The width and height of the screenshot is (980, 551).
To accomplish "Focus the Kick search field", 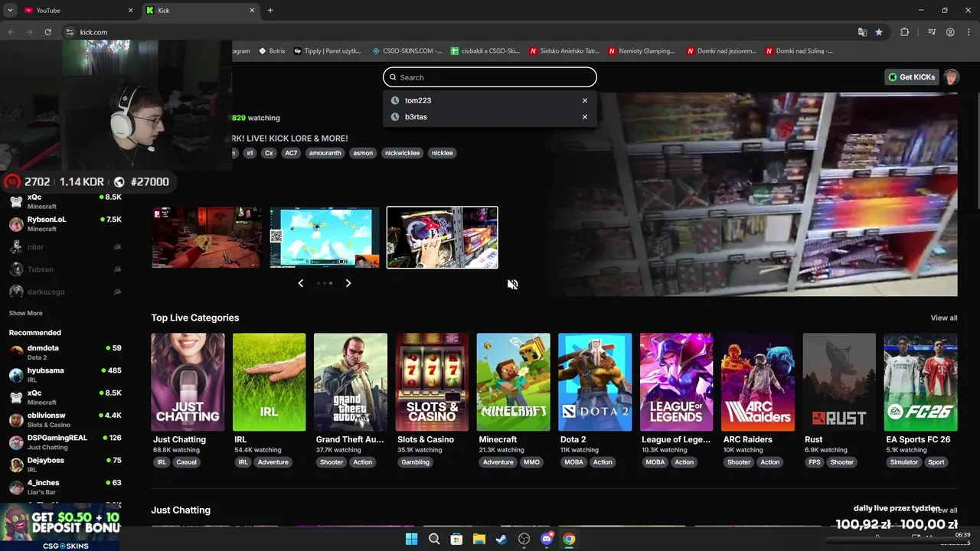I will click(x=489, y=77).
